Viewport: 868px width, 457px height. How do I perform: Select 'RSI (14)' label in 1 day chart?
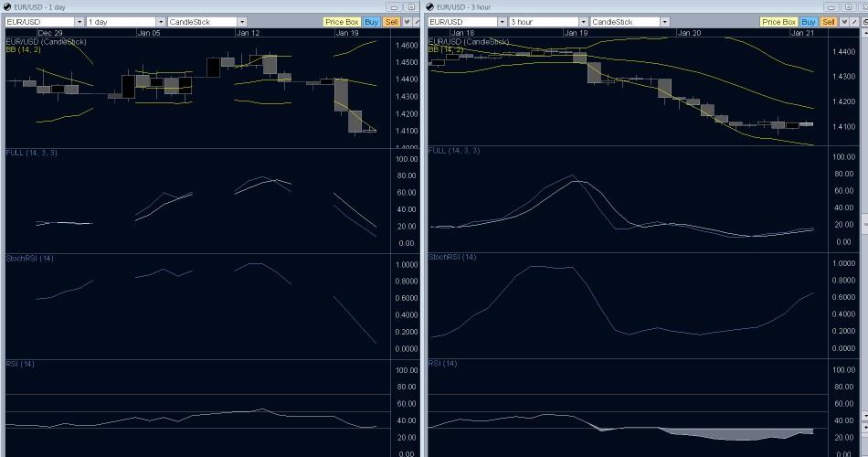tap(20, 364)
